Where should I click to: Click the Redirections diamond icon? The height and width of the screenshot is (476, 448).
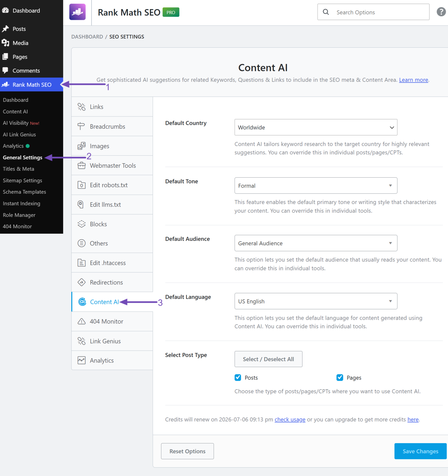tap(82, 282)
